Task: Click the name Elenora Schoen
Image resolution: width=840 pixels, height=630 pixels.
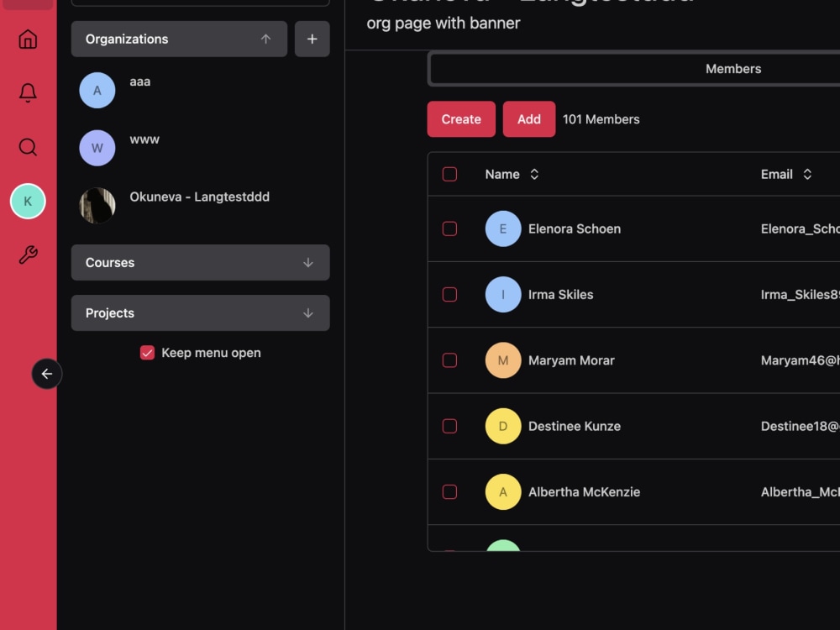Action: pos(575,228)
